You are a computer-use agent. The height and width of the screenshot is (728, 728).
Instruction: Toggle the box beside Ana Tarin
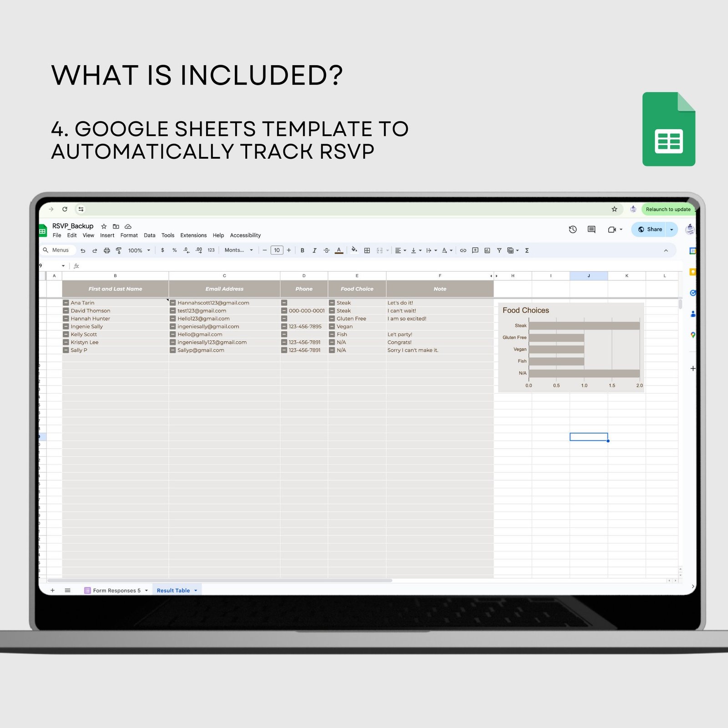coord(66,303)
